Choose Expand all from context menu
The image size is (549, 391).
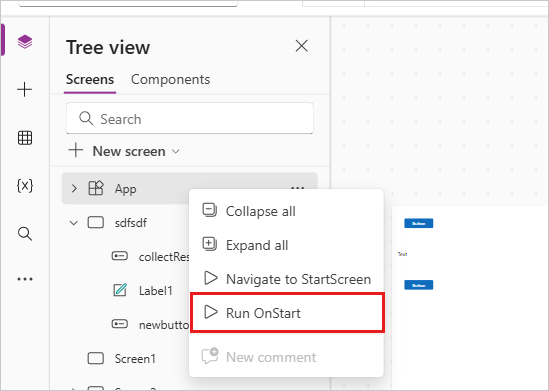coord(286,245)
